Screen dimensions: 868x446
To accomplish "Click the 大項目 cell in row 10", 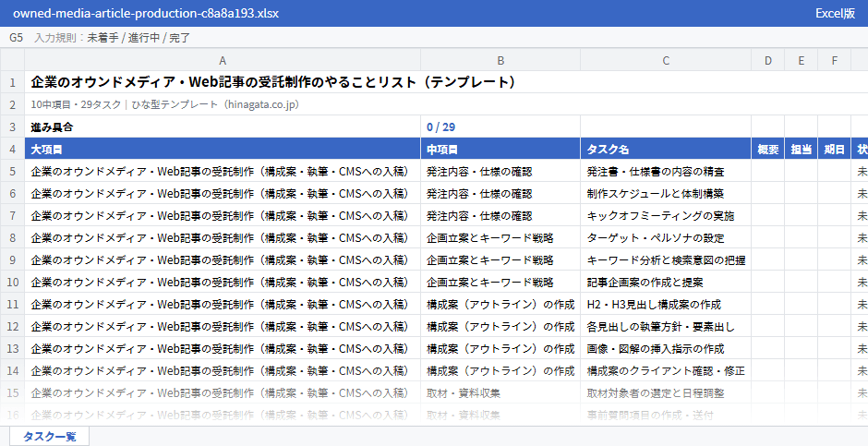I will 223,282.
